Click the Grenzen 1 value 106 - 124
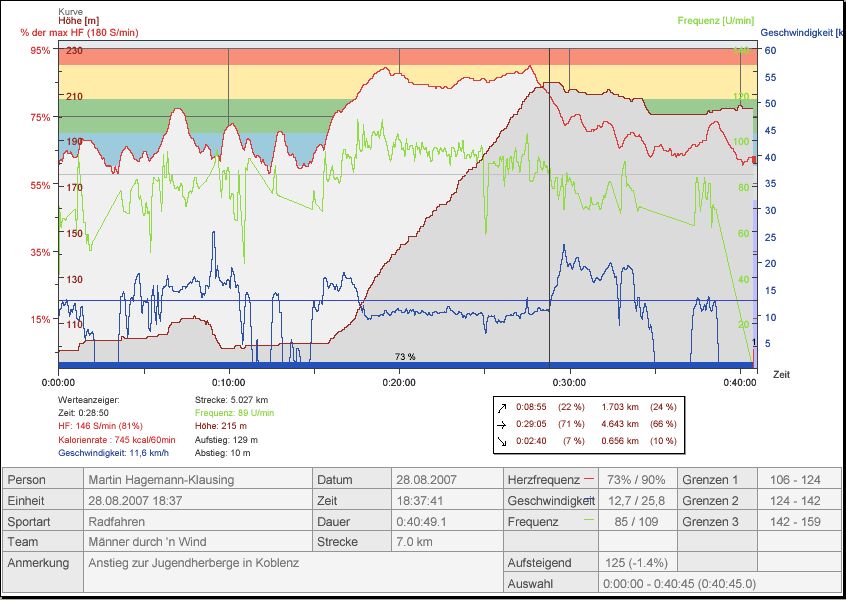This screenshot has height=600, width=846. click(798, 480)
